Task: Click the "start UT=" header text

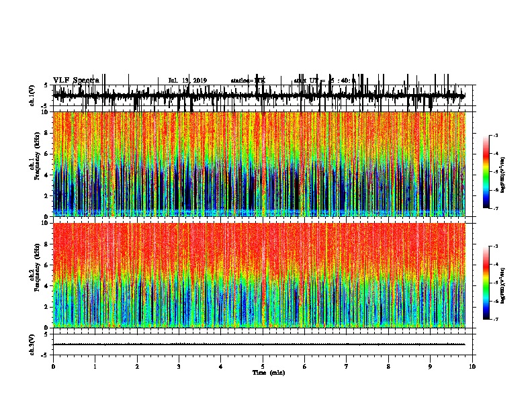Action: [x=310, y=81]
